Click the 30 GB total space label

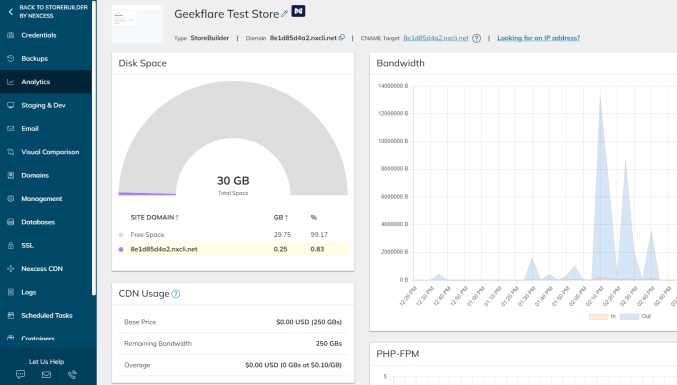[233, 181]
